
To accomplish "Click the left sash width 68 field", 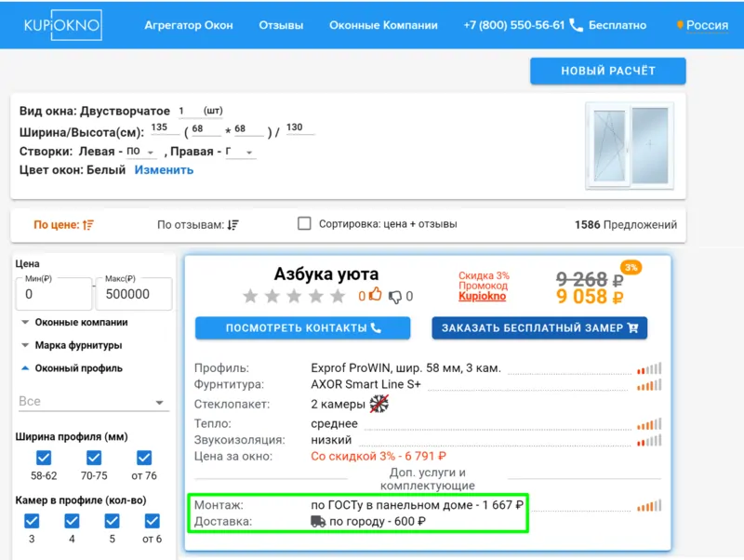I will tap(206, 129).
